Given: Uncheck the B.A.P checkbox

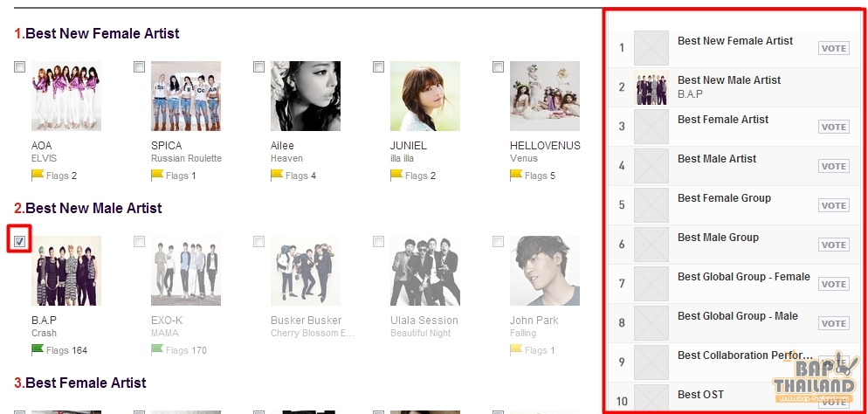Looking at the screenshot, I should point(20,241).
